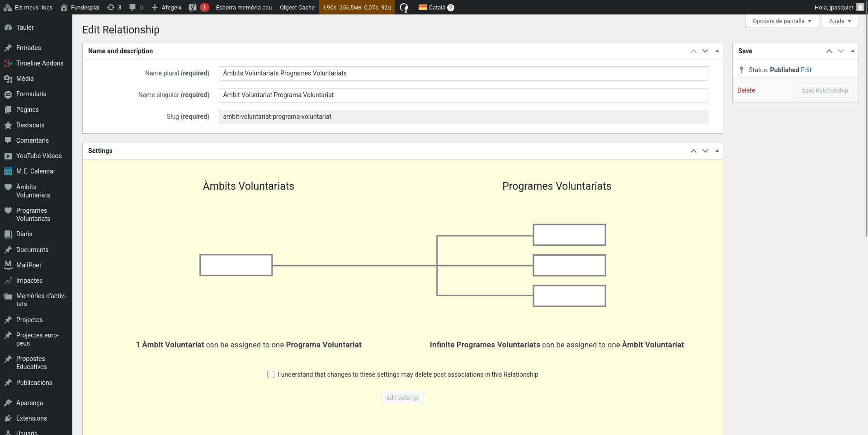868x435 pixels.
Task: Click the Yoast SEO icon in admin bar
Action: pos(193,7)
